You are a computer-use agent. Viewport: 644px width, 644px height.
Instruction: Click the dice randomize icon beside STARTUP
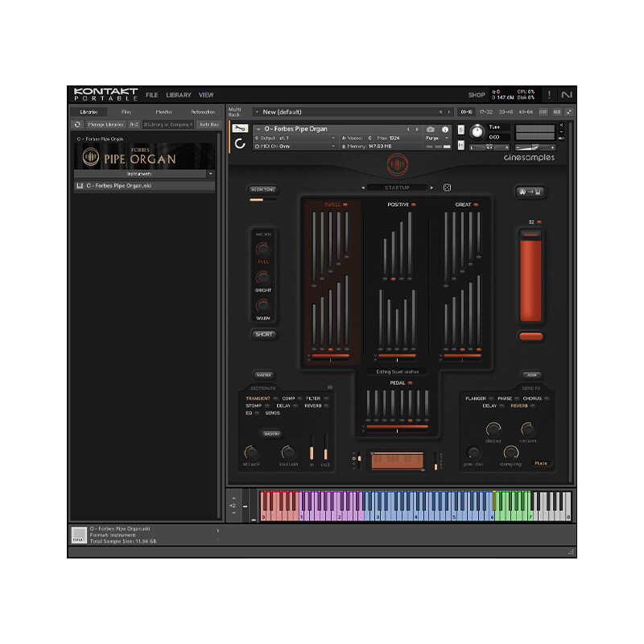pos(448,188)
